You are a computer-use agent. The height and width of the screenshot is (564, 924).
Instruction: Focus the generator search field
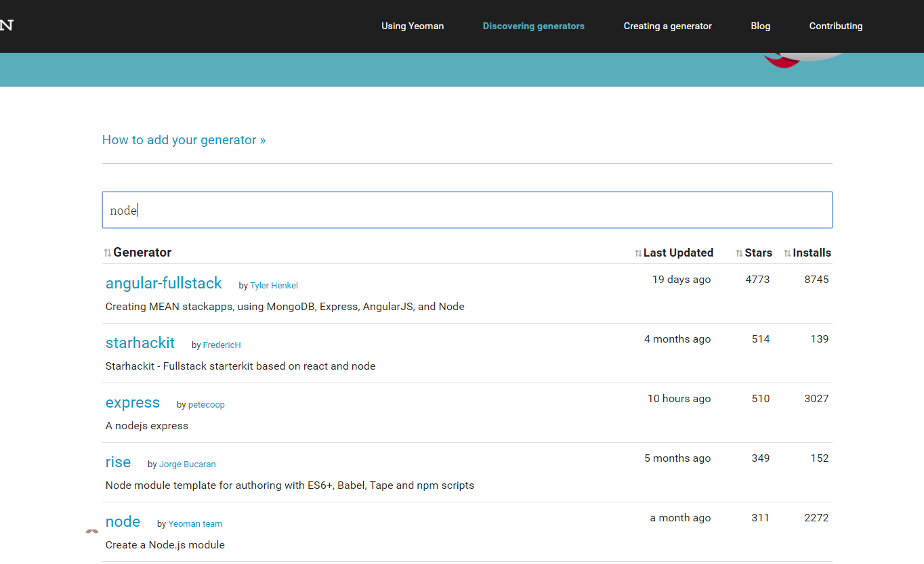pyautogui.click(x=467, y=210)
